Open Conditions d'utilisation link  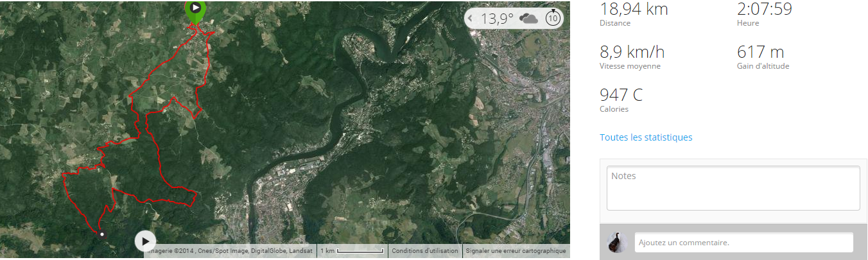tap(425, 251)
